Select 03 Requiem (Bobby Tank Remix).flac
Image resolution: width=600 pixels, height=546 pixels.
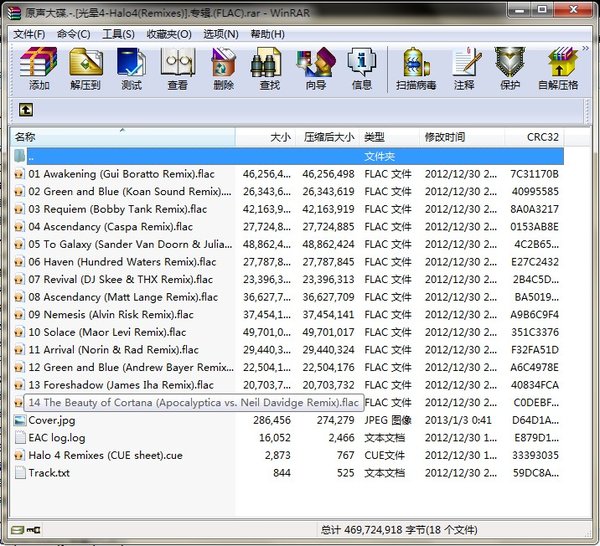(288, 209)
